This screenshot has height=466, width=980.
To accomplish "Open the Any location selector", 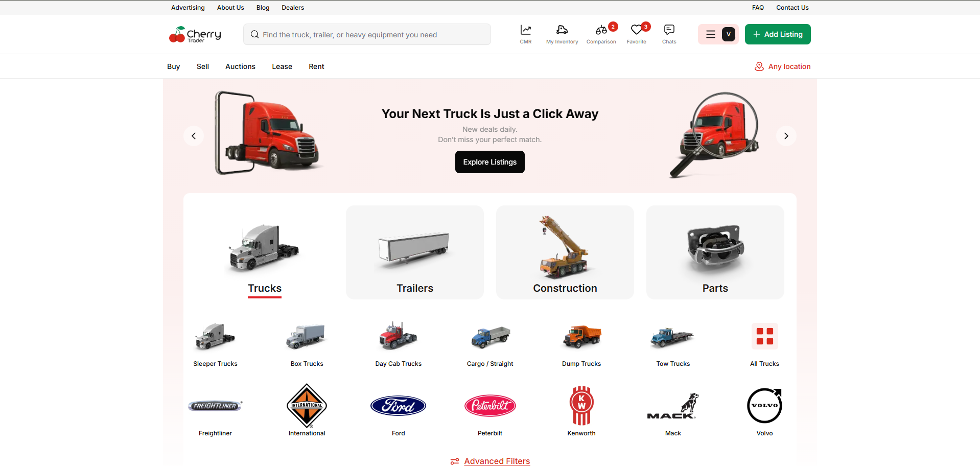I will (782, 66).
